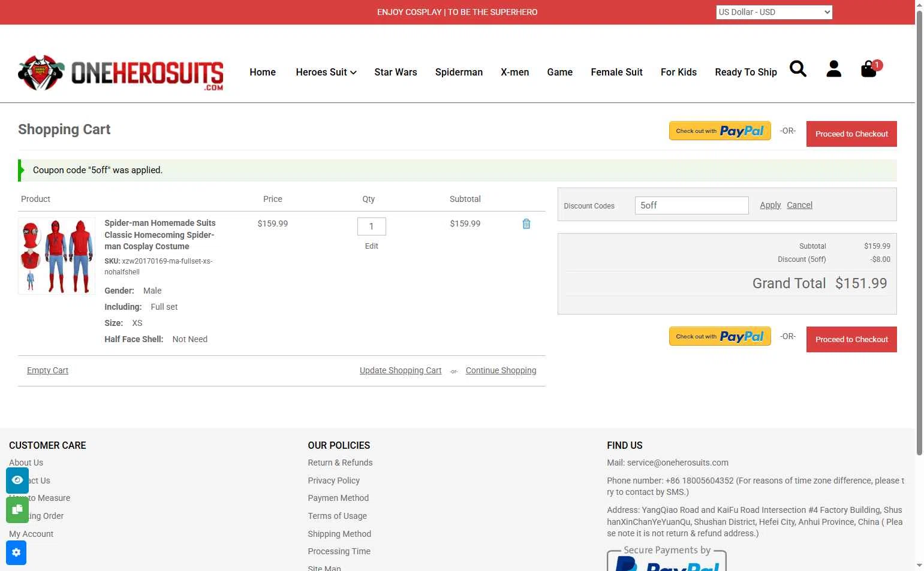Open Spiderman category

click(x=459, y=72)
